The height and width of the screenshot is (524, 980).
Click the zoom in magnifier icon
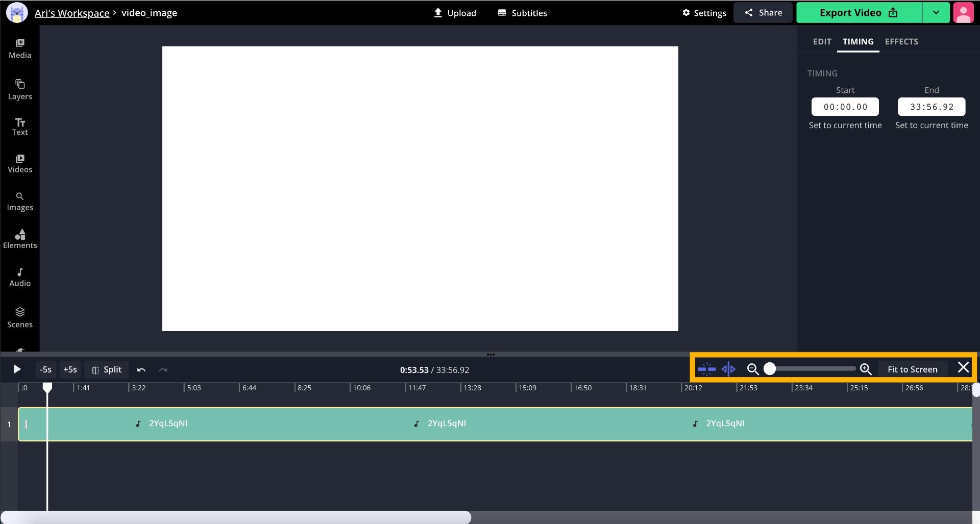866,369
